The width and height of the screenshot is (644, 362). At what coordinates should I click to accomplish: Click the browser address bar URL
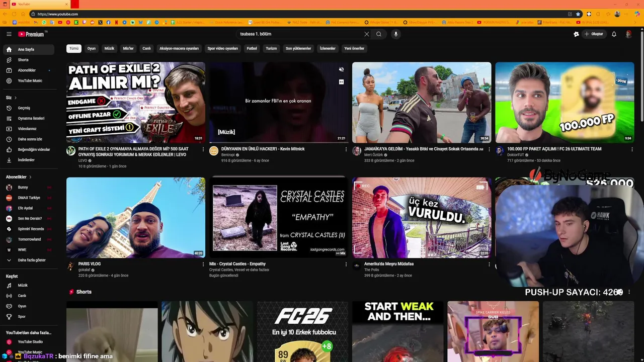point(57,14)
